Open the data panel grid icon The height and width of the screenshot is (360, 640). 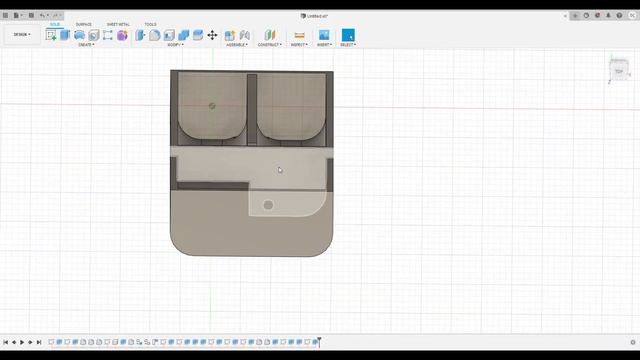pyautogui.click(x=5, y=16)
